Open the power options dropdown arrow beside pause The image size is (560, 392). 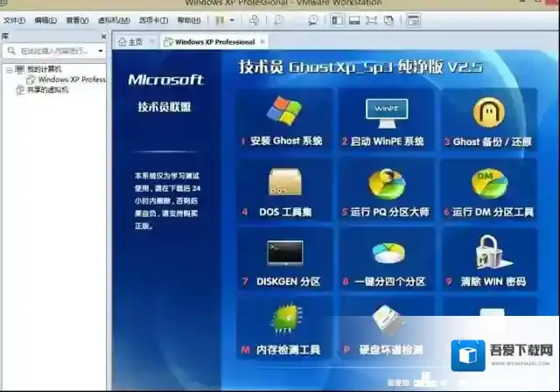[232, 20]
